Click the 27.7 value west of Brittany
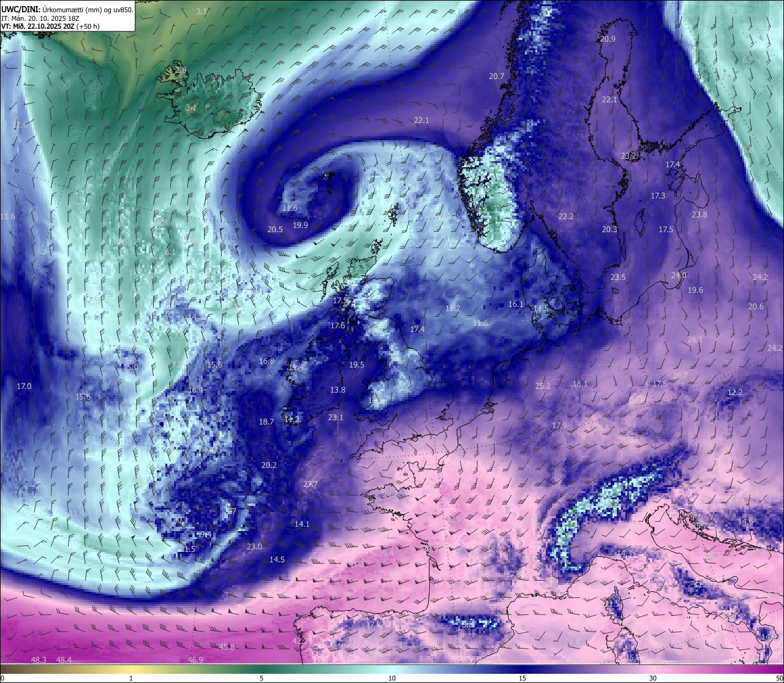The height and width of the screenshot is (683, 784). tap(311, 484)
